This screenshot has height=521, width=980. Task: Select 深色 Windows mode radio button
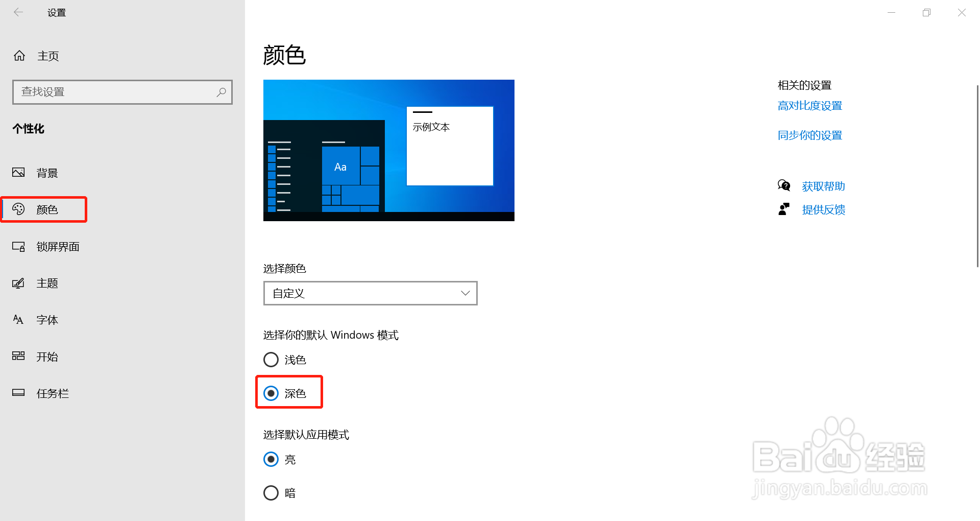[x=271, y=393]
